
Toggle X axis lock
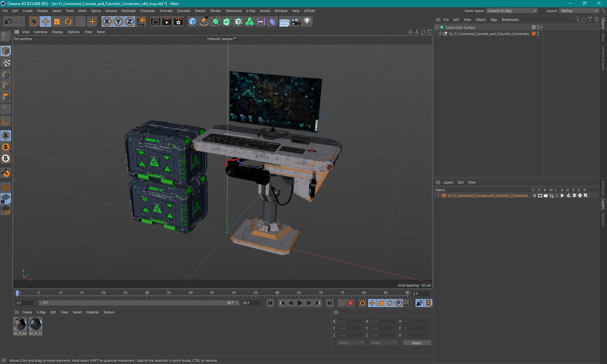[x=107, y=21]
